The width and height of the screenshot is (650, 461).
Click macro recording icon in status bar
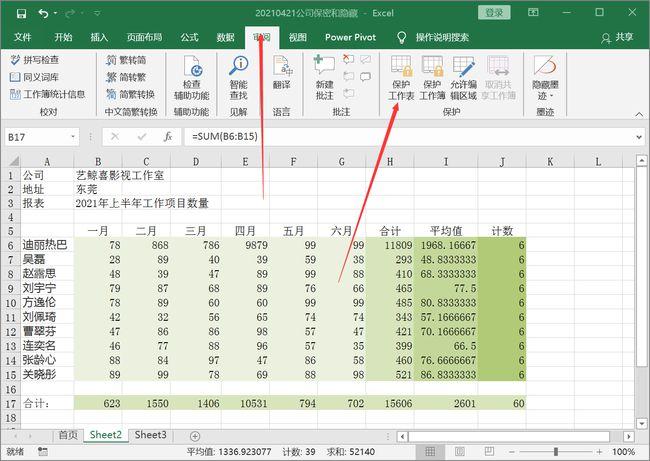[x=42, y=451]
